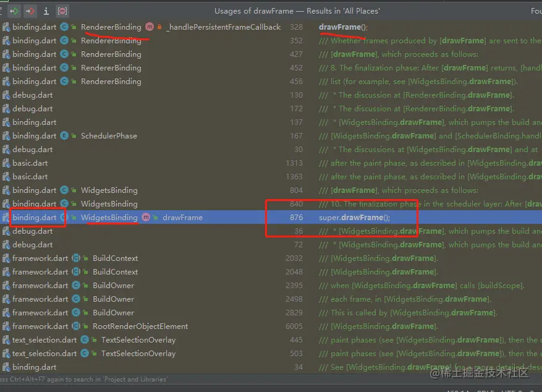
Task: Click the file icon of debug.dart line 130
Action: point(6,95)
